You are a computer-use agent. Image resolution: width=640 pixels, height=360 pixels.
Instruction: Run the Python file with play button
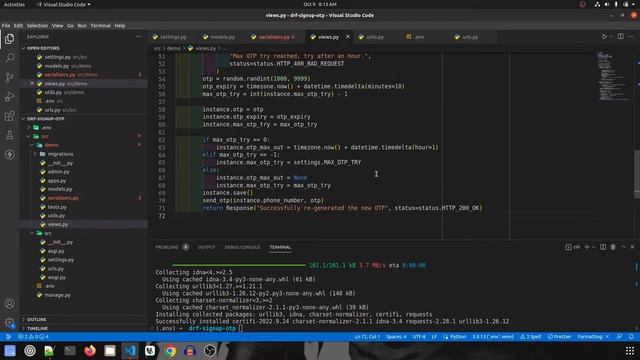click(604, 37)
